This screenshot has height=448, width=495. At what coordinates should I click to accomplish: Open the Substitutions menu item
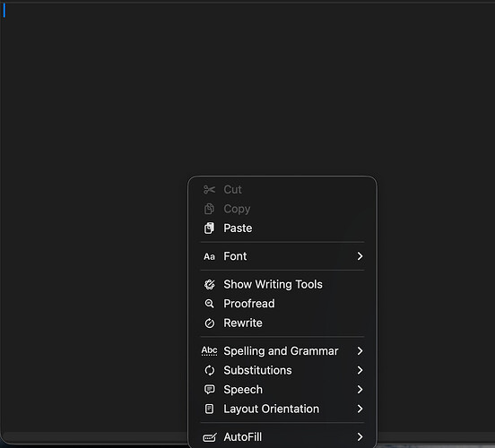coord(282,370)
